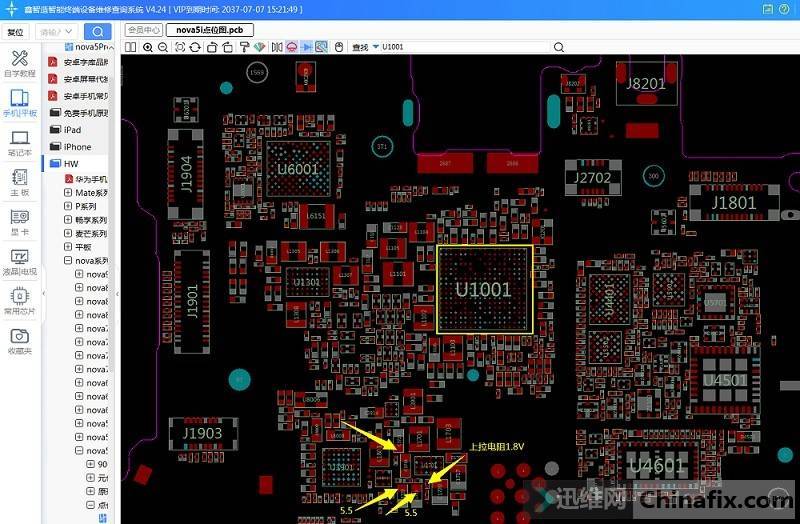Open the 查找 search-type dropdown
Screen dimensions: 800x524
[x=373, y=47]
